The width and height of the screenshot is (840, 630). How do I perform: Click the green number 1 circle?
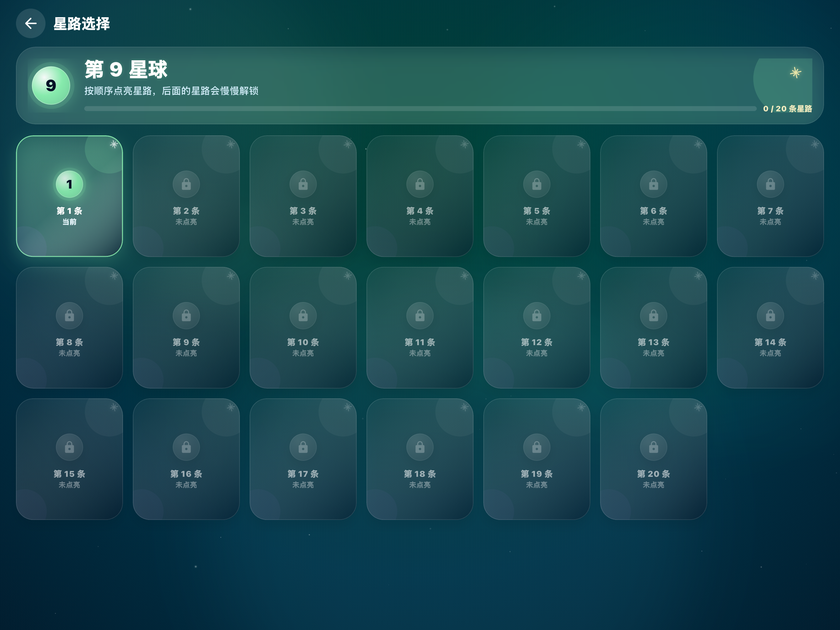tap(69, 184)
